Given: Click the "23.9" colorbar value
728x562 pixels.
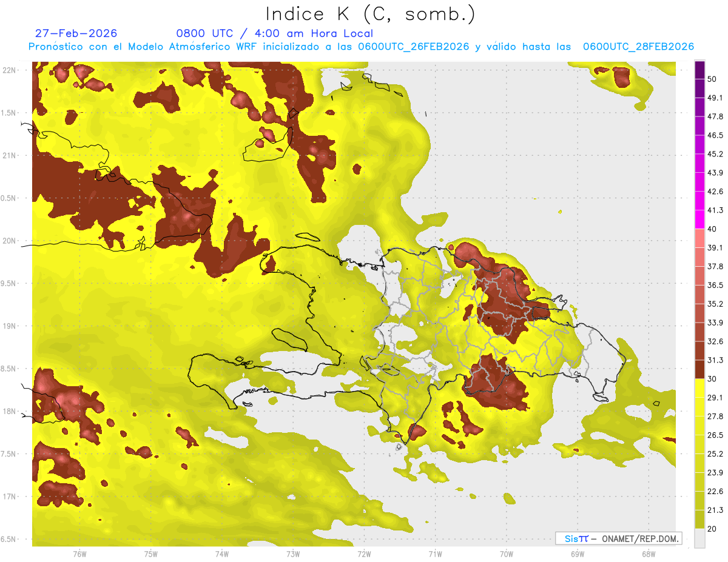Looking at the screenshot, I should click(715, 473).
